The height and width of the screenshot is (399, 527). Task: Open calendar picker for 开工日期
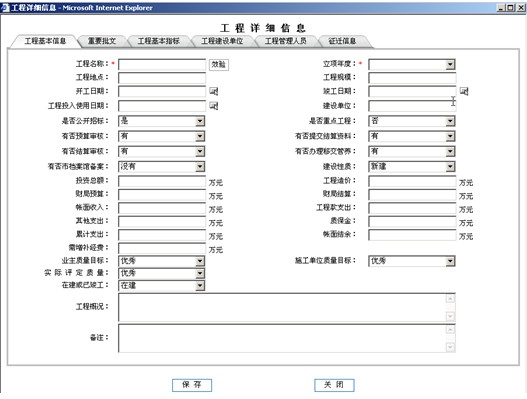pos(214,91)
